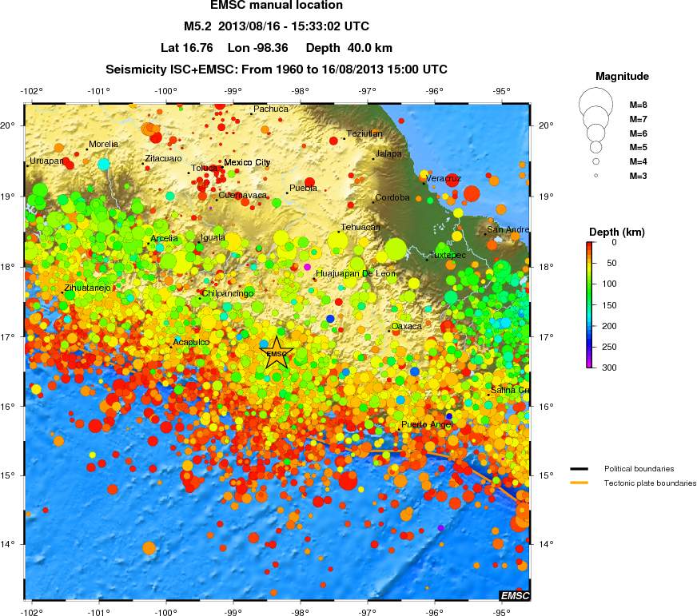Click the Zihuatanejo label

tap(88, 288)
